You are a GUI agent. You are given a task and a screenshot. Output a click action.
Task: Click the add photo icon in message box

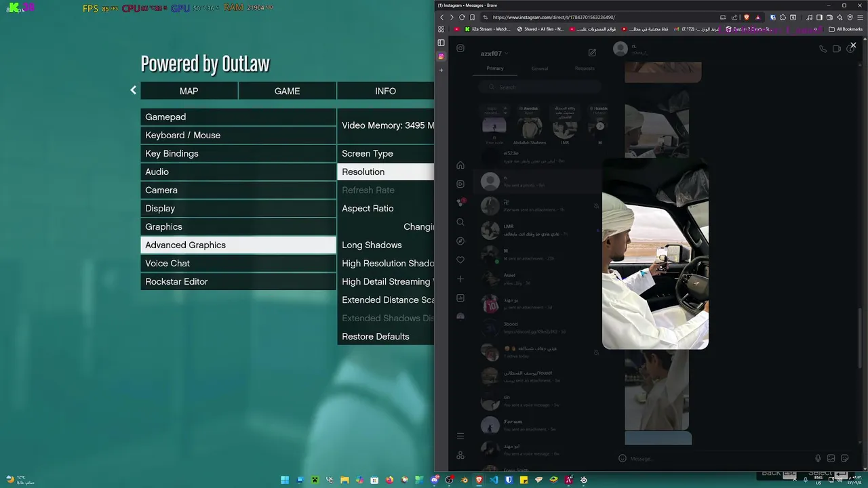point(831,458)
